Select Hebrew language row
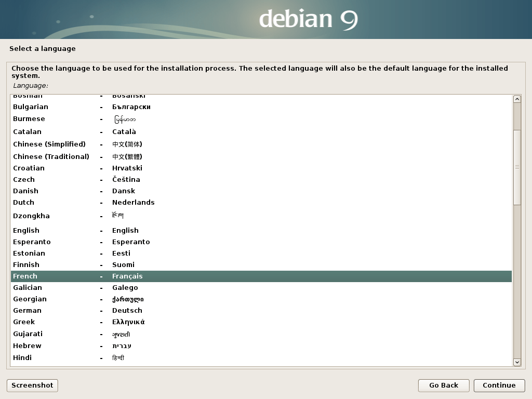The image size is (532, 399). point(261,345)
